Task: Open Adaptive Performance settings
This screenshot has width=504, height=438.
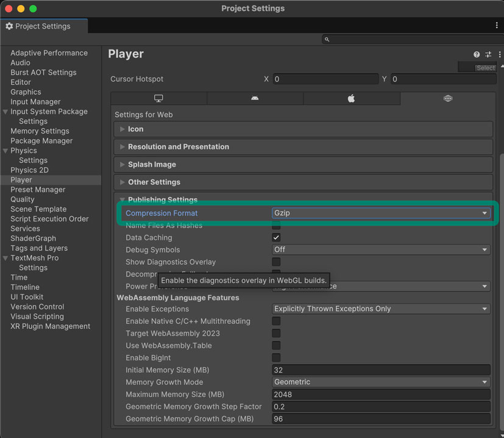Action: click(x=49, y=53)
